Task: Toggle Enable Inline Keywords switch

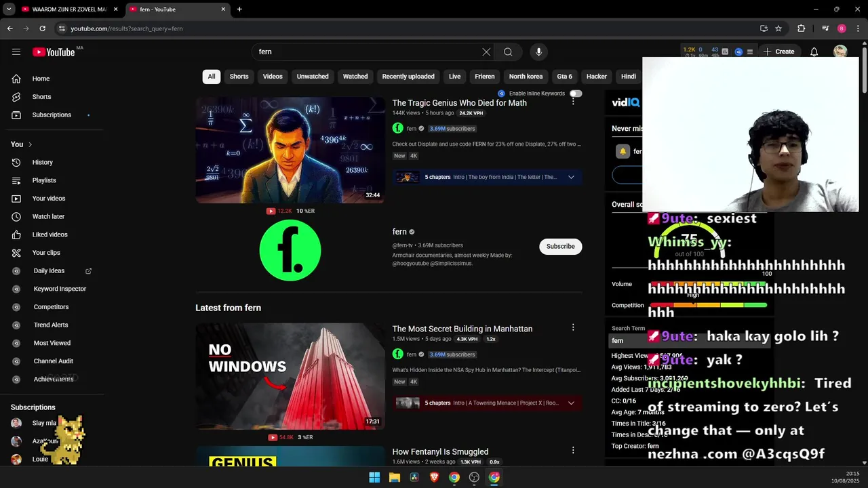Action: coord(576,94)
